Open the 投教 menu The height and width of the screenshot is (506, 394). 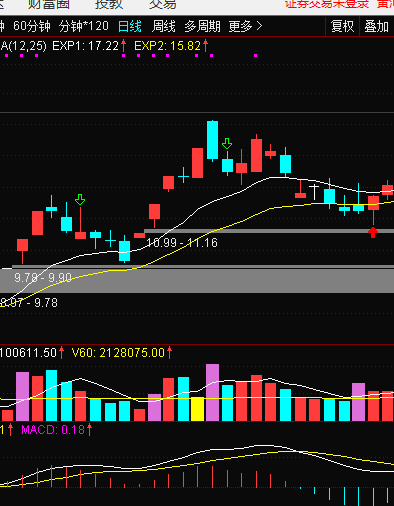click(109, 4)
